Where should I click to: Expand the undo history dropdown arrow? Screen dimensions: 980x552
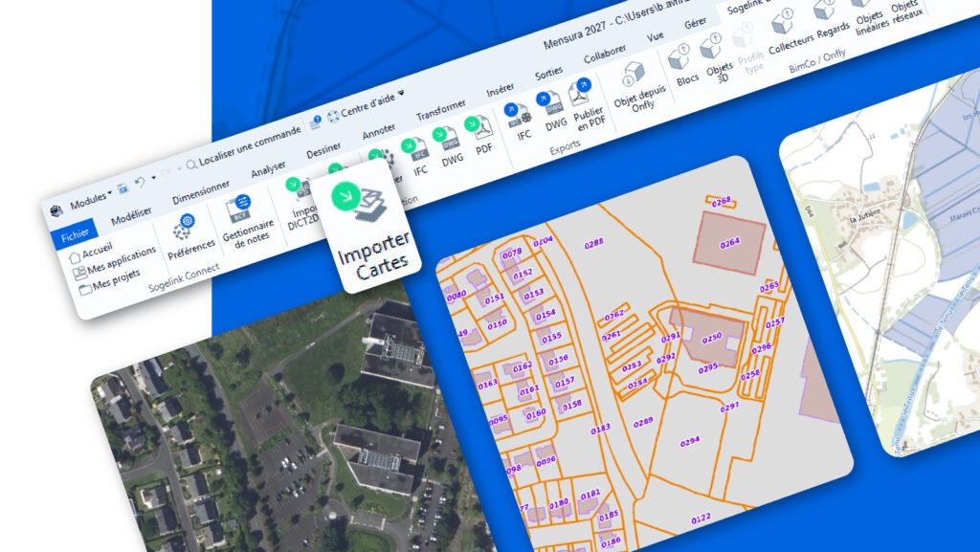(x=154, y=177)
